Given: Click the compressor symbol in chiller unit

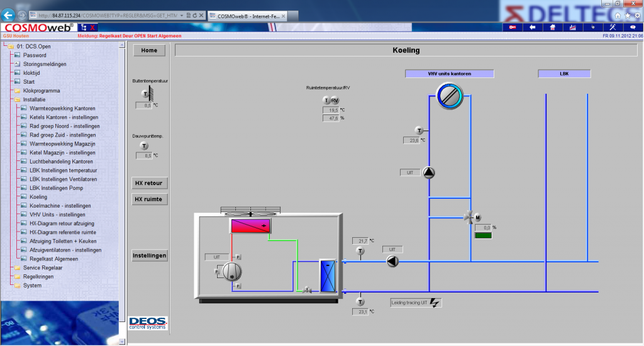Looking at the screenshot, I should tap(232, 271).
